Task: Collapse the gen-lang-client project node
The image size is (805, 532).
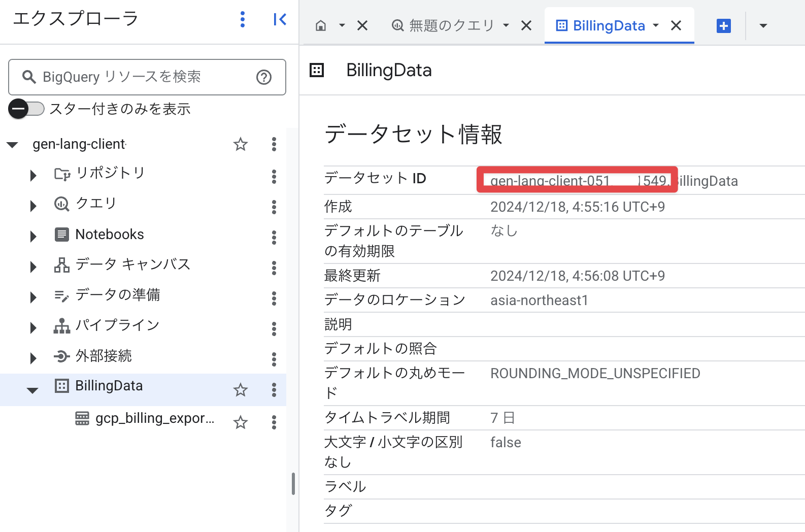Action: [13, 145]
